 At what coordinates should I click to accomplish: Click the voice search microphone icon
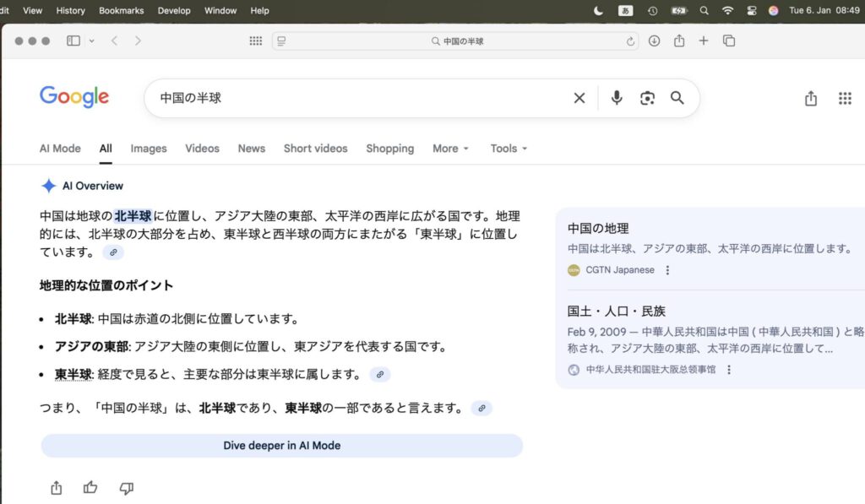617,98
